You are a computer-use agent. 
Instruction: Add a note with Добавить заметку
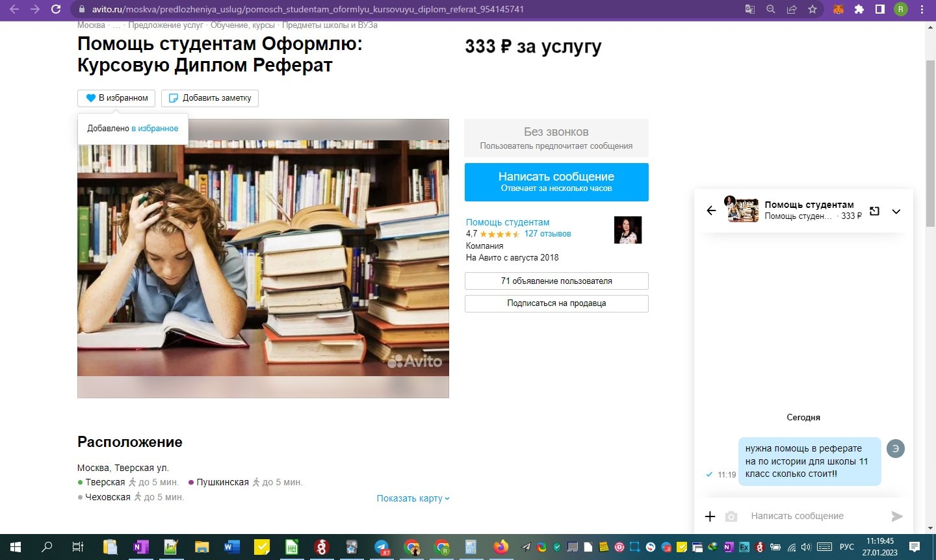tap(210, 98)
